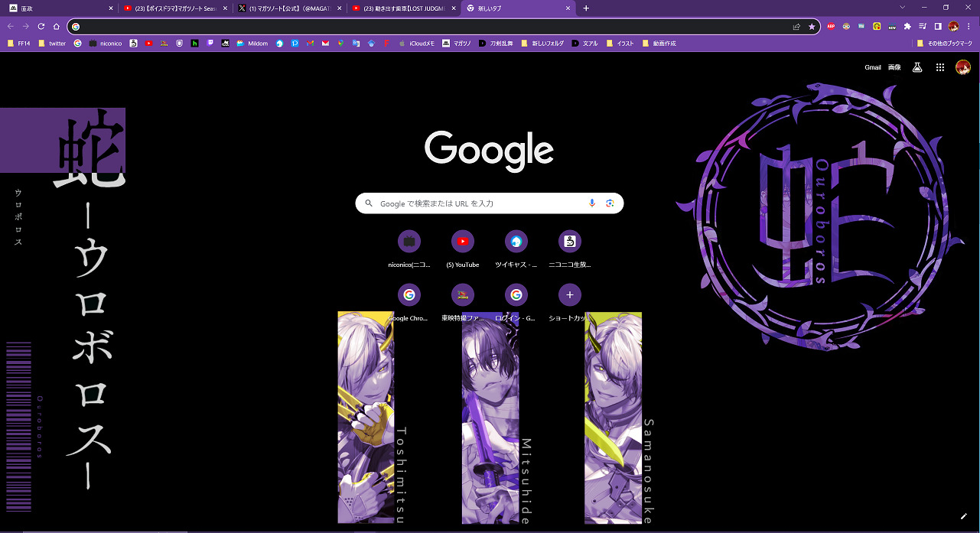Bookmark this tab with the star icon
The width and height of the screenshot is (980, 533).
[x=812, y=26]
